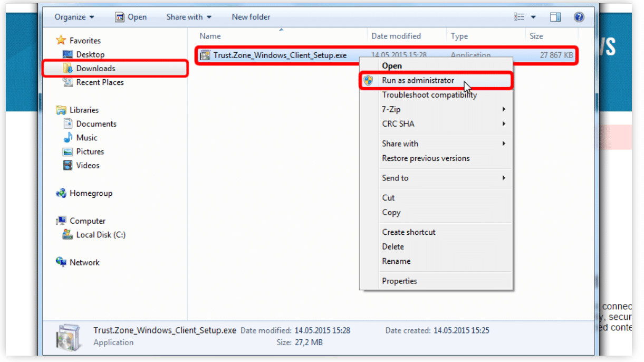Select the Libraries icon in navigation pane
644x362 pixels.
[61, 110]
